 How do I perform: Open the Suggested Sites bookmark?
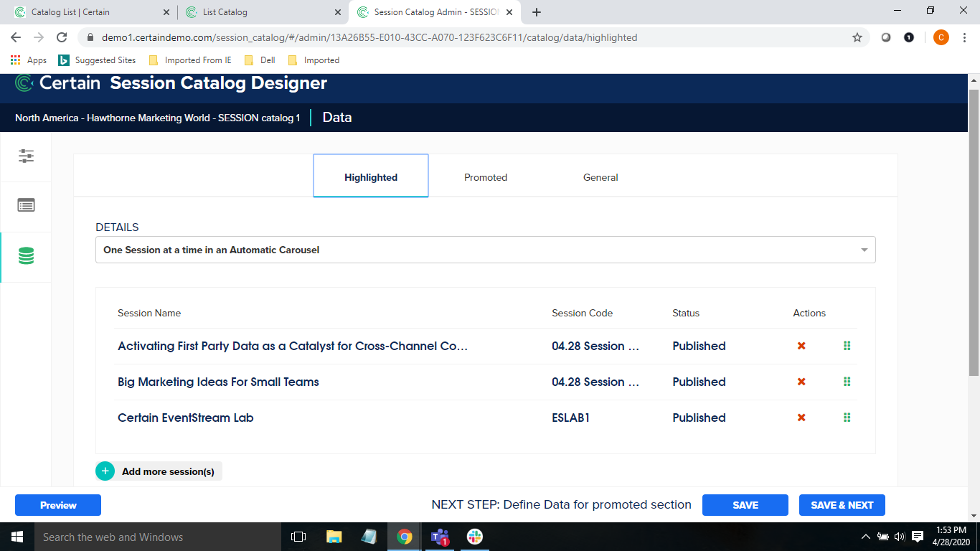(97, 60)
